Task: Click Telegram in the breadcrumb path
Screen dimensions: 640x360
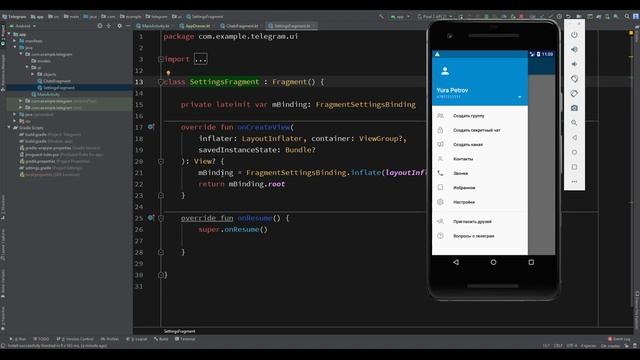Action: [14, 17]
